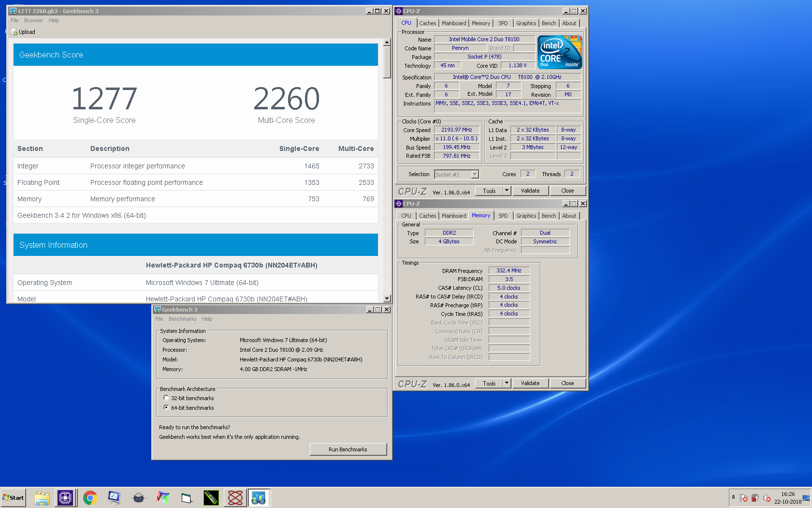
Task: Click the Geekbench 3 launcher title icon
Action: 157,309
